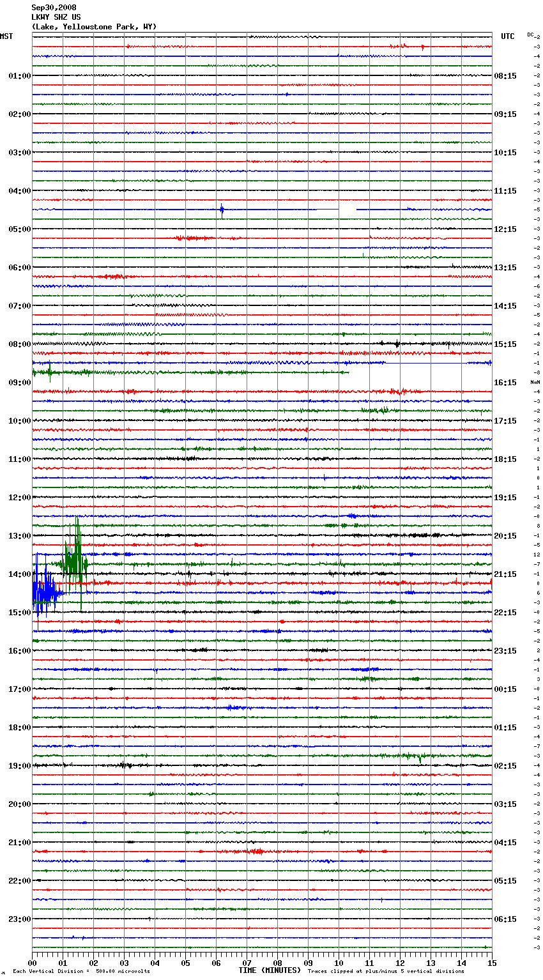Viewport: 543px width, 980px height.
Task: Click the NaN value in the DC column
Action: [535, 382]
